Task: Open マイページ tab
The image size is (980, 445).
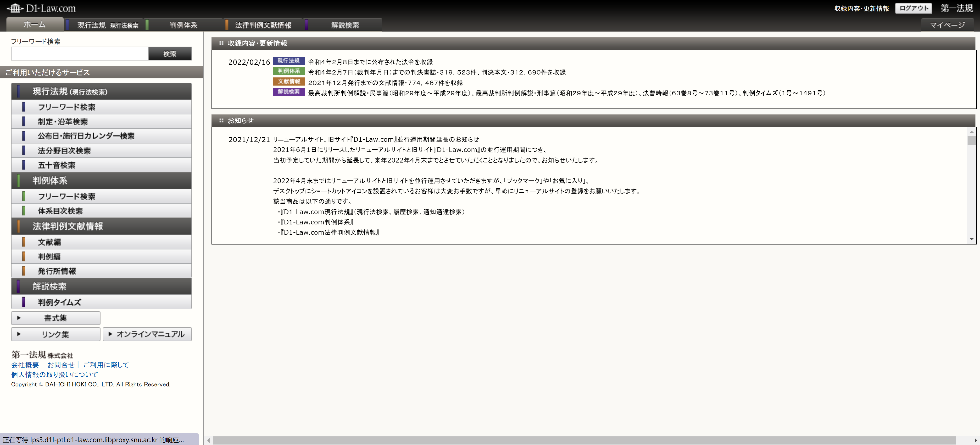Action: click(x=947, y=25)
